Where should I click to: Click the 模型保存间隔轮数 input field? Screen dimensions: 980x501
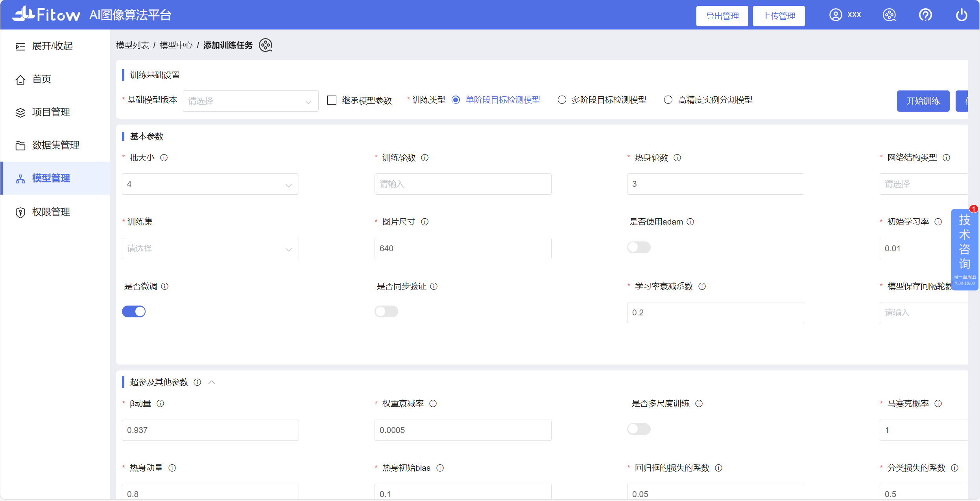point(924,313)
